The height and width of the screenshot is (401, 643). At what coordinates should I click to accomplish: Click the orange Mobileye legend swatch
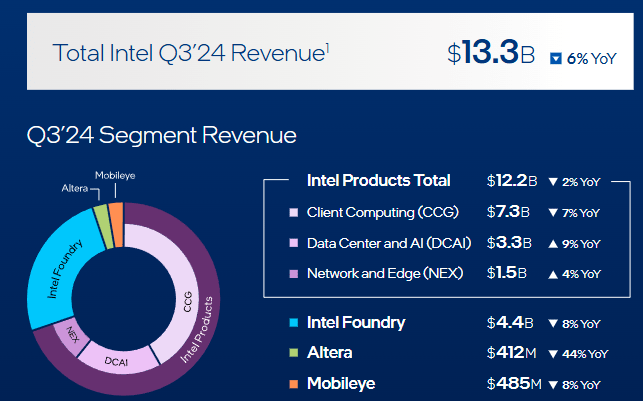tap(293, 384)
